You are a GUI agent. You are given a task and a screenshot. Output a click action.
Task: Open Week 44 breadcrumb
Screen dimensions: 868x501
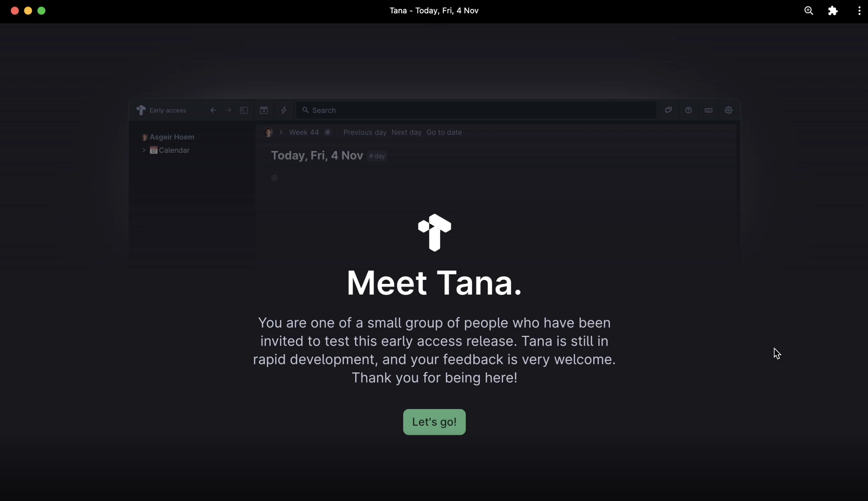(304, 132)
